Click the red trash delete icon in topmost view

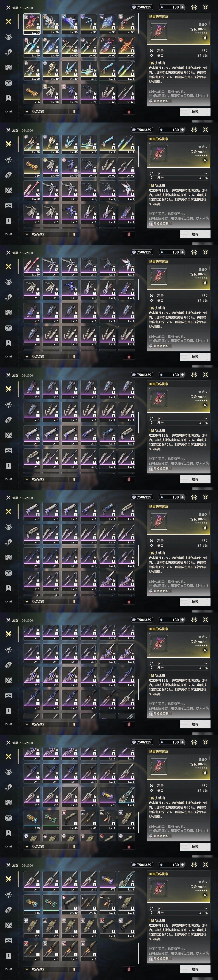pyautogui.click(x=129, y=111)
